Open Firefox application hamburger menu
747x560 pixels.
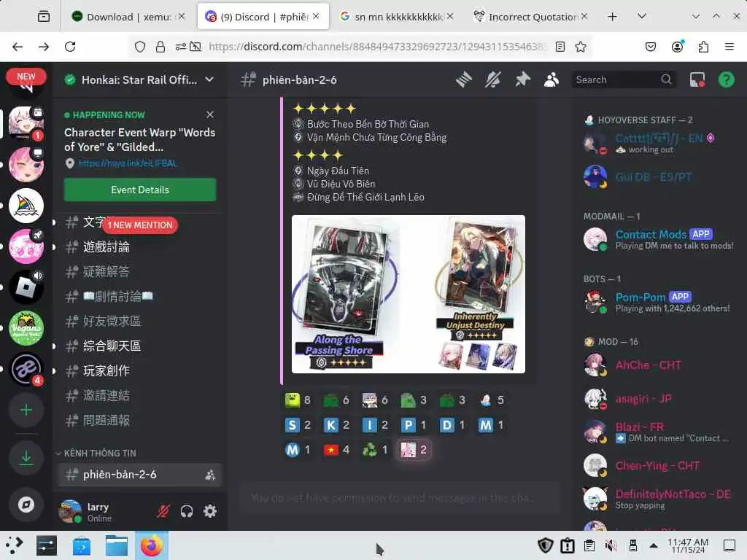[x=729, y=47]
